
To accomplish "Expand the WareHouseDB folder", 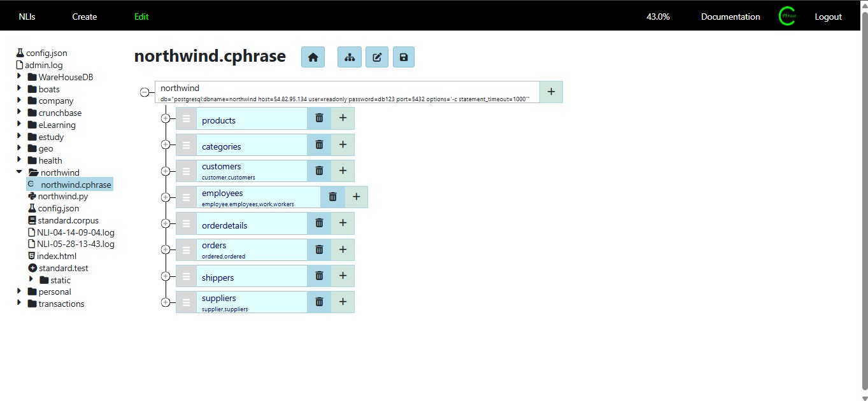I will (19, 77).
